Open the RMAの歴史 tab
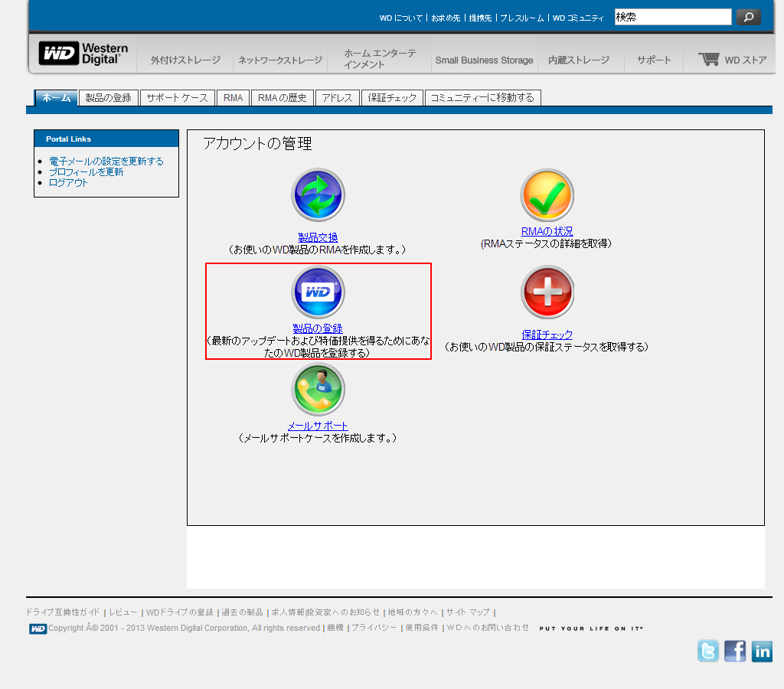Viewport: 784px width, 689px height. 283,97
